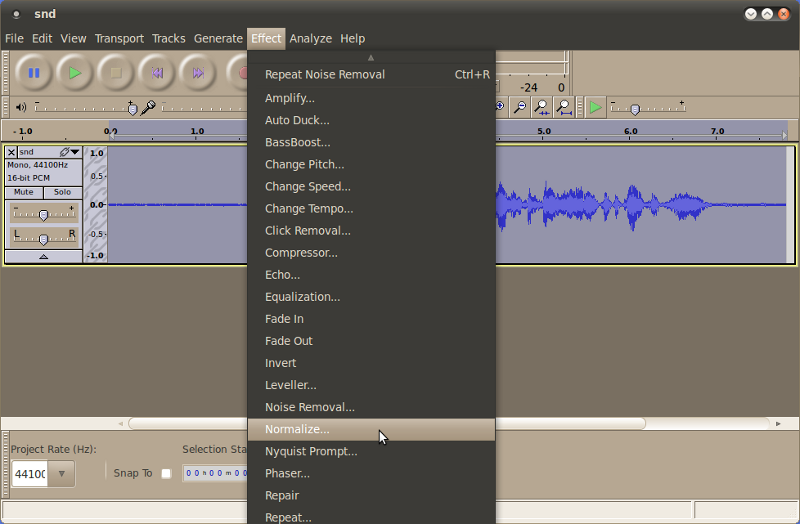Open the Help menu
The width and height of the screenshot is (800, 524).
353,39
